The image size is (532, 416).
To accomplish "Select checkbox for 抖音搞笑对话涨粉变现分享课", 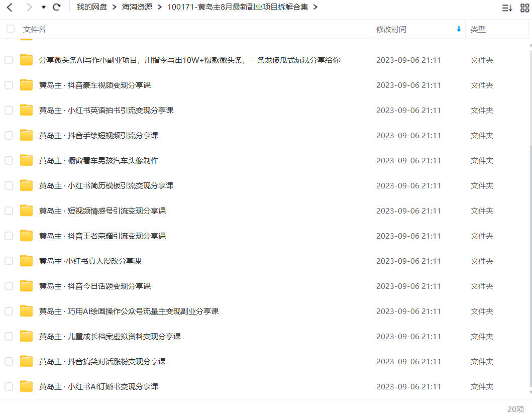I will point(9,361).
